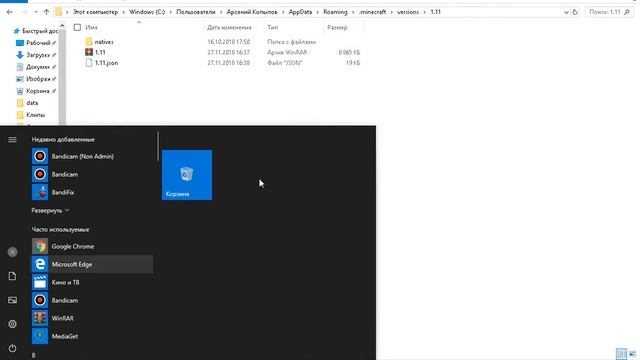Open Bandicam (Non Admin) from recently added
The width and height of the screenshot is (640, 360).
93,156
